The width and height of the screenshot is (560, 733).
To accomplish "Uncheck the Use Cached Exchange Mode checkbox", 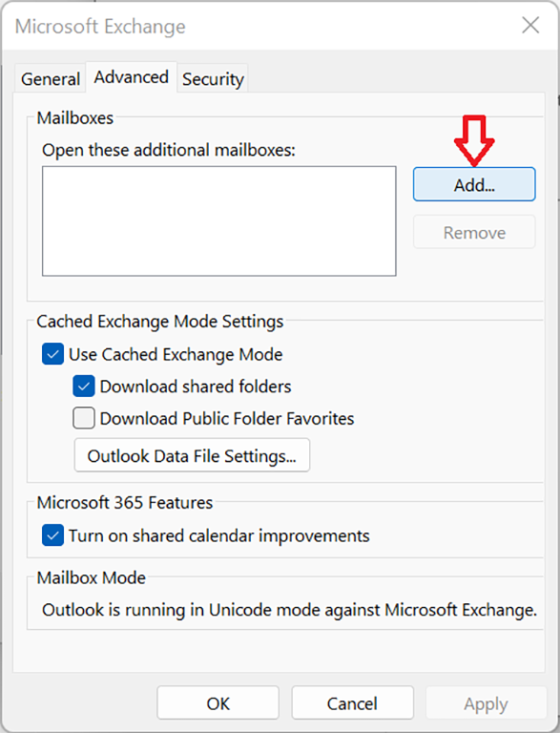I will [52, 354].
